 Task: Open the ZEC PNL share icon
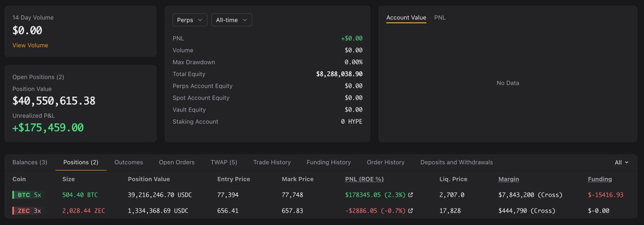point(411,210)
